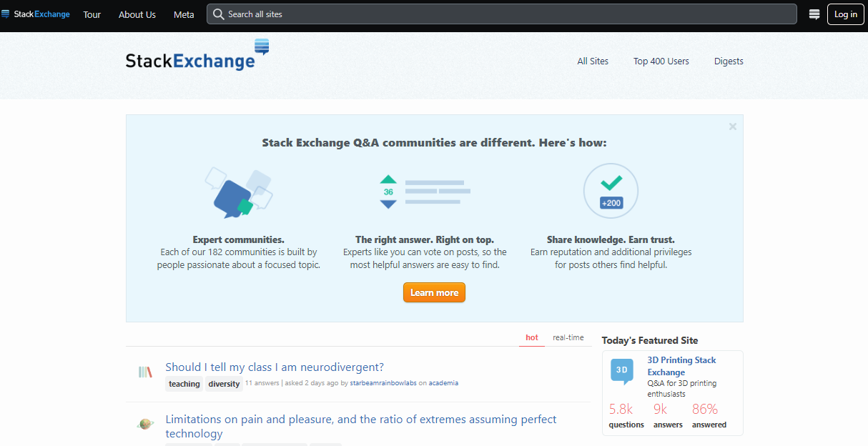
Task: Click the academia site icon beside neurodivergent question
Action: pyautogui.click(x=145, y=372)
